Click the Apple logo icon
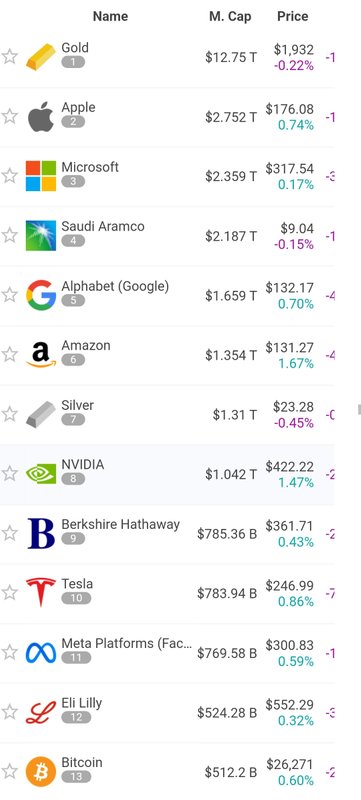This screenshot has height=800, width=361. tap(41, 116)
